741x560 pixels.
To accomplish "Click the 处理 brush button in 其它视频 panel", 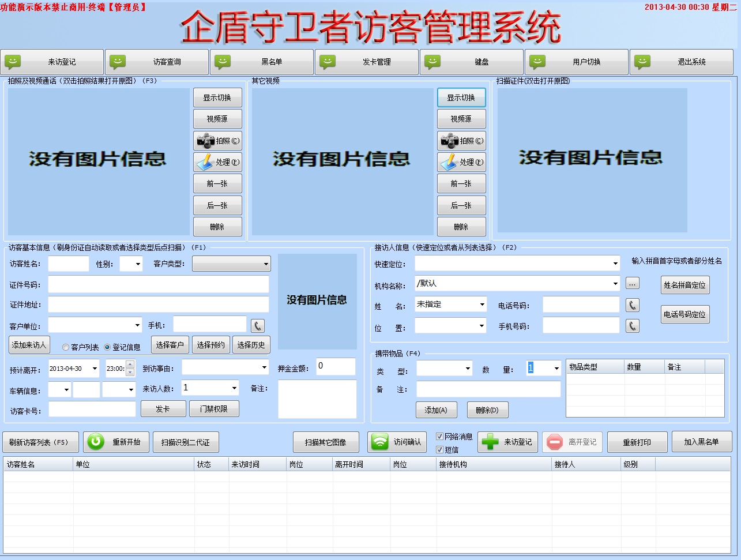I will (461, 162).
